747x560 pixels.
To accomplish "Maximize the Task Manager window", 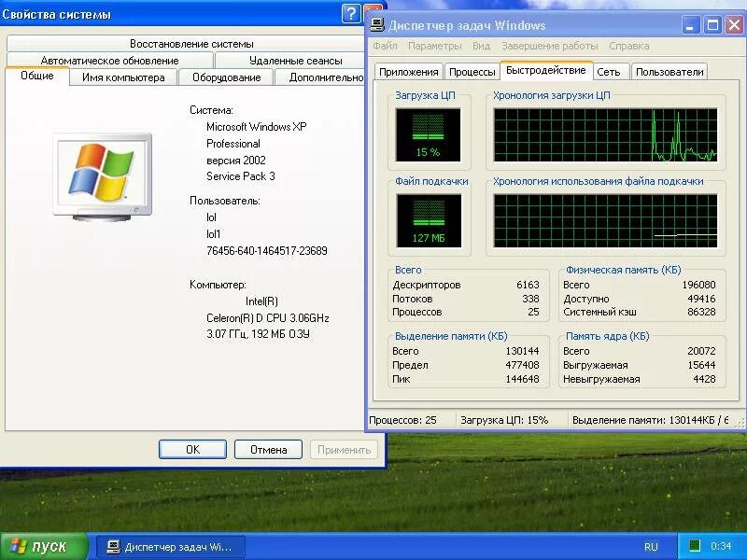I will (x=712, y=25).
